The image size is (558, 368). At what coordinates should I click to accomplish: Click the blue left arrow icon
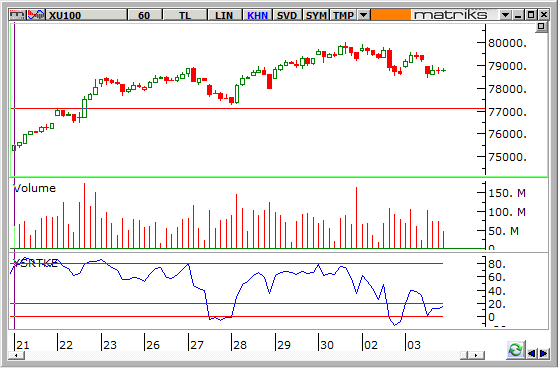[532, 353]
